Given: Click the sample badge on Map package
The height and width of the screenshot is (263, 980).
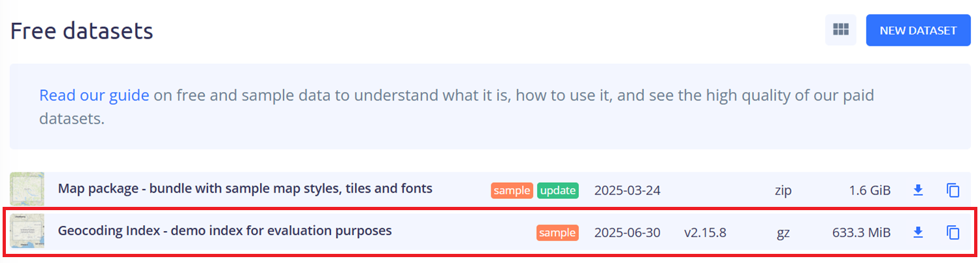Looking at the screenshot, I should tap(512, 191).
